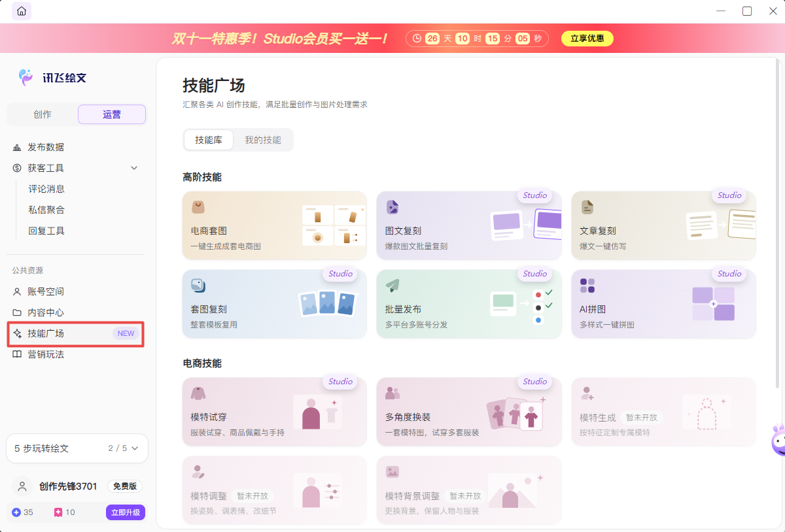The height and width of the screenshot is (532, 785).
Task: Click the 账号空间 person icon
Action: click(17, 291)
